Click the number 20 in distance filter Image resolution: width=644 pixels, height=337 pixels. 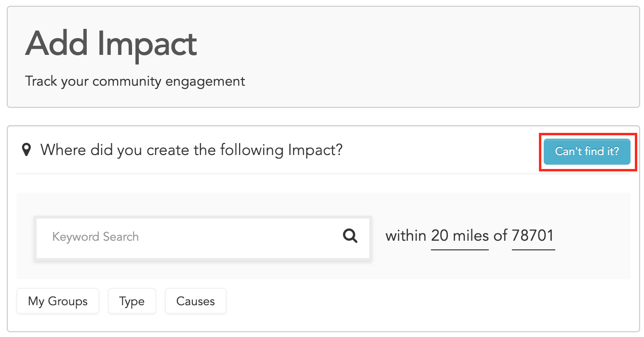click(x=440, y=236)
